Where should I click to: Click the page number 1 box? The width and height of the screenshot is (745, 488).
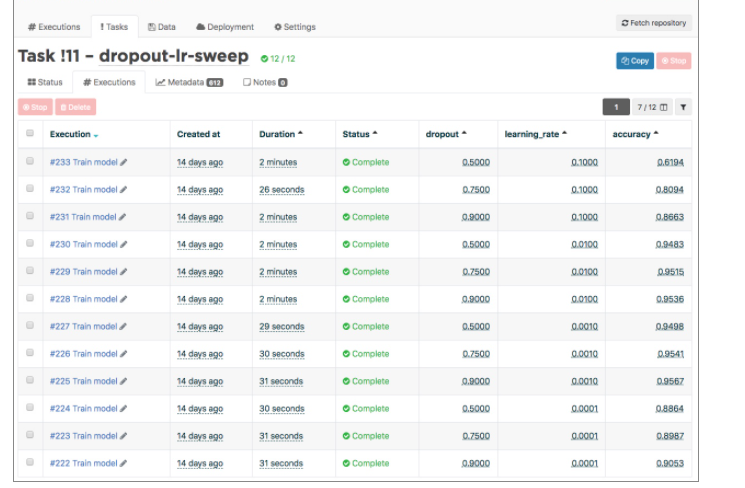[x=616, y=107]
